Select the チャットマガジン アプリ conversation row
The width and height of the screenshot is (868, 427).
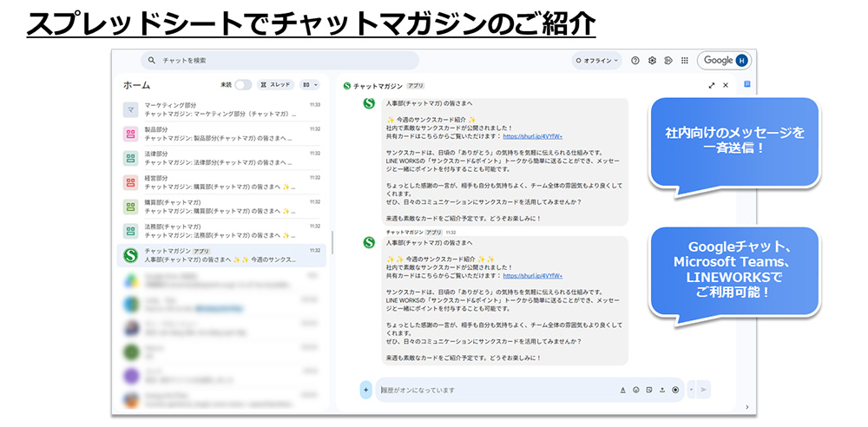point(221,255)
